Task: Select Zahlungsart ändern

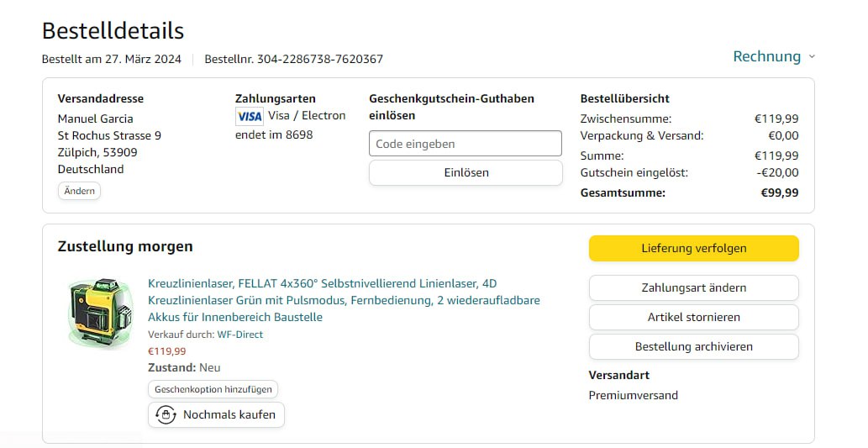Action: pos(693,287)
